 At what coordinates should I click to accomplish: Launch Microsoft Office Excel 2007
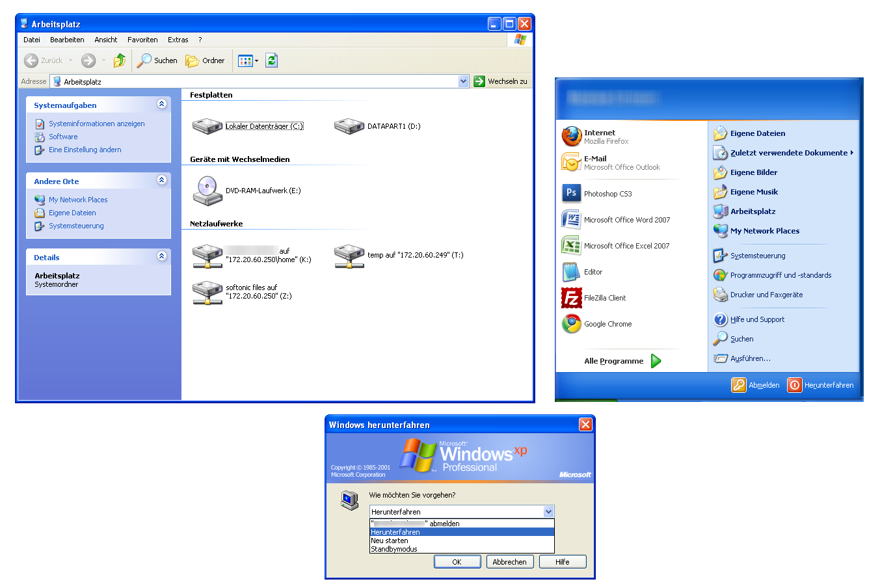click(572, 246)
